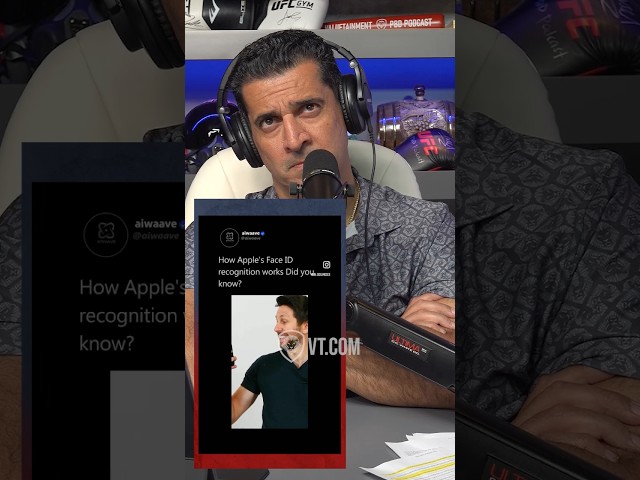Viewport: 640px width, 480px height.
Task: Click the Instagram icon on the post card
Action: pyautogui.click(x=327, y=265)
